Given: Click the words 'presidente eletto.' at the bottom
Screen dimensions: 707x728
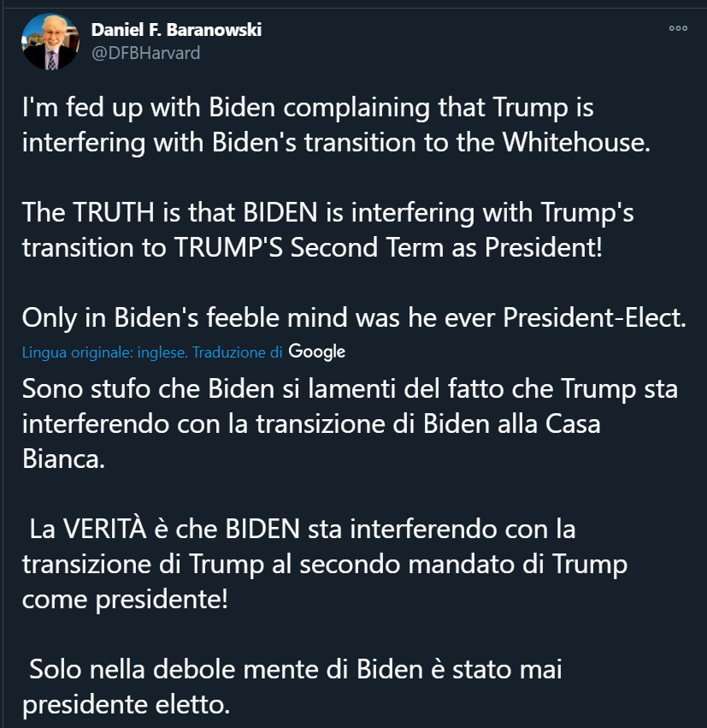Looking at the screenshot, I should point(127,706).
